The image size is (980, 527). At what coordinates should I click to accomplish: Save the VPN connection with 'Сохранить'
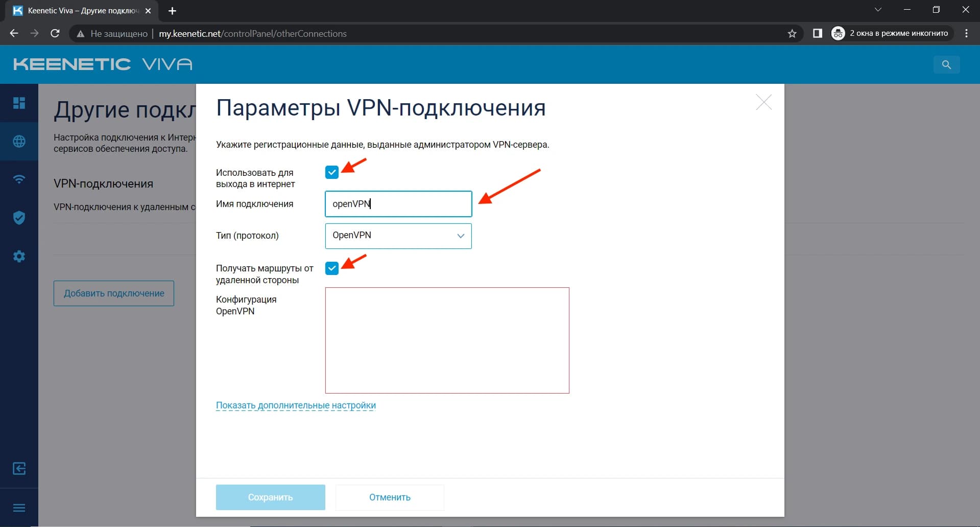tap(270, 497)
